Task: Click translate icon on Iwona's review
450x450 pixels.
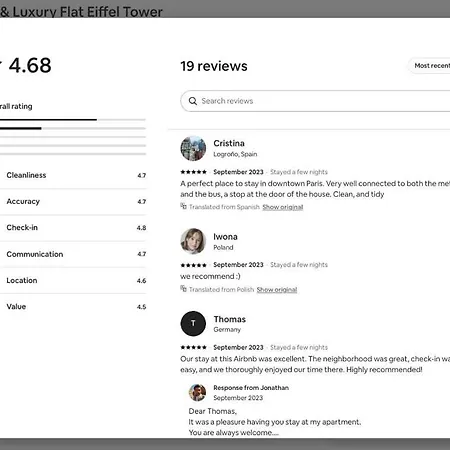Action: [x=183, y=288]
